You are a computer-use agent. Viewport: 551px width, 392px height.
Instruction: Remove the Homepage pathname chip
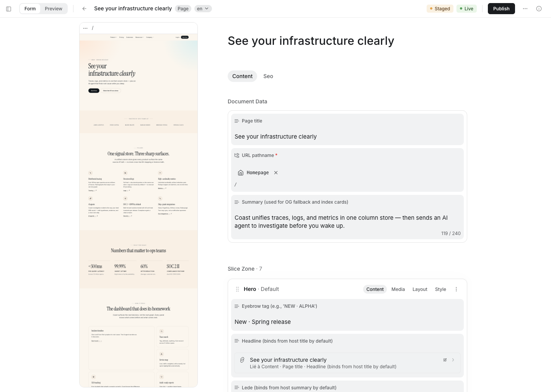coord(276,173)
